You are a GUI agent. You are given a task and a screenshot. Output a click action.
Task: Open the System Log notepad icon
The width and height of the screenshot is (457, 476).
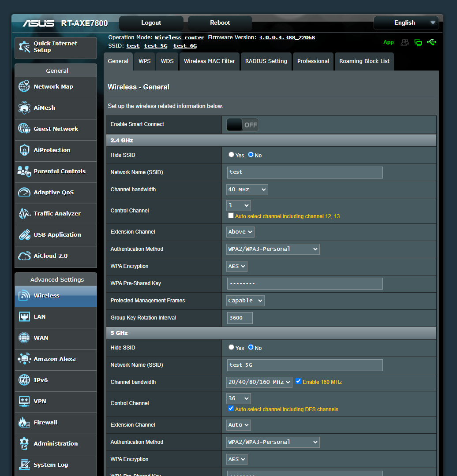coord(24,465)
